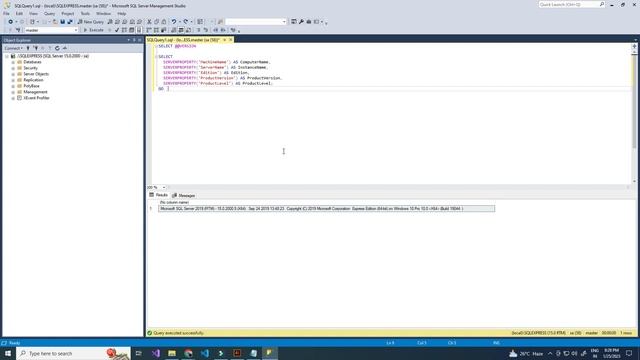The width and height of the screenshot is (640, 360).
Task: Parse the query with the checkmark icon
Action: (x=117, y=30)
